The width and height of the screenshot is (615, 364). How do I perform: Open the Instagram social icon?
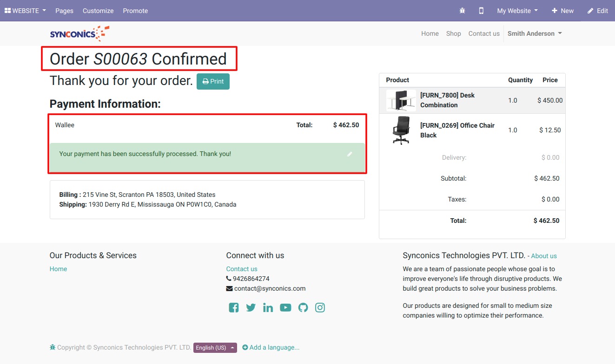tap(320, 307)
